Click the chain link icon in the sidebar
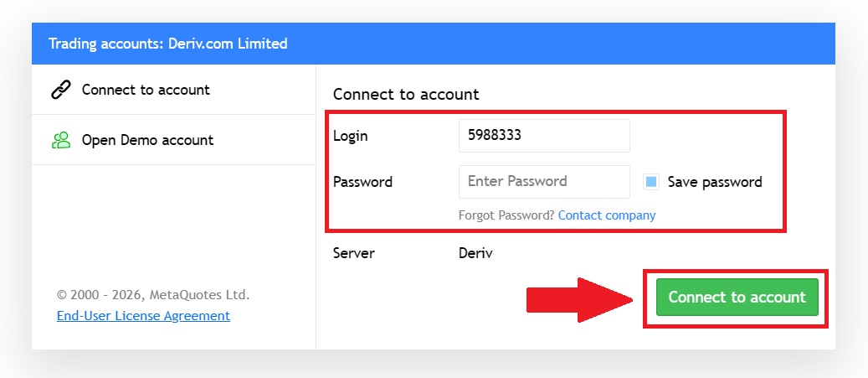This screenshot has height=378, width=868. tap(61, 90)
